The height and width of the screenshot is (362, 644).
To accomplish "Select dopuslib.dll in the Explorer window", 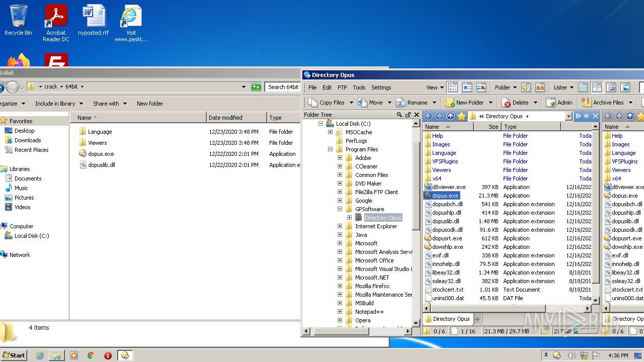I will tap(102, 165).
